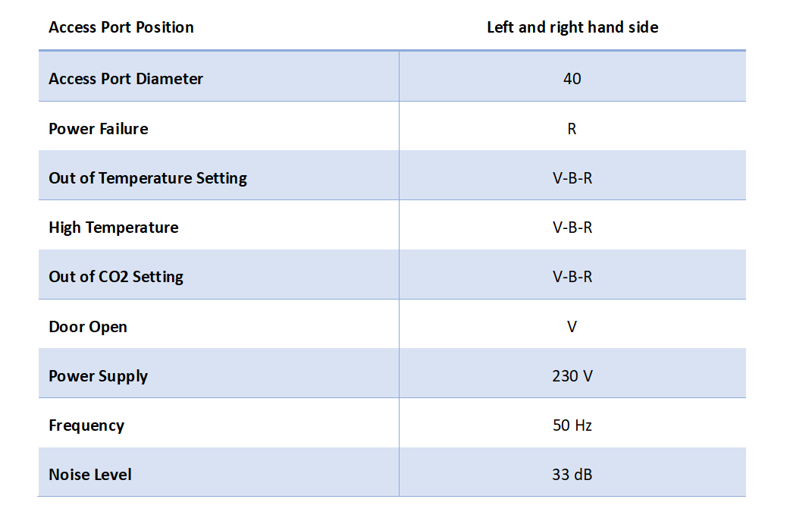Screen dimensions: 812x521
Task: Select V-B-R value for Out of Temperature Setting
Action: [x=572, y=178]
